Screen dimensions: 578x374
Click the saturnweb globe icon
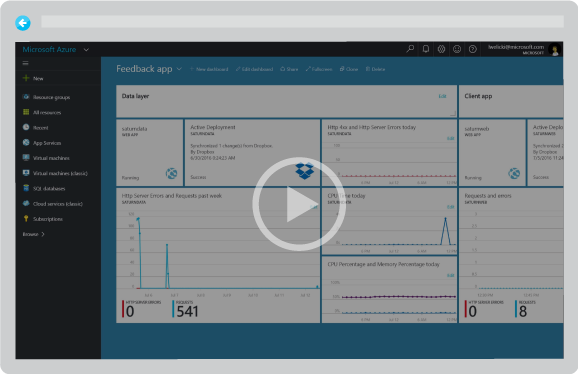point(514,173)
